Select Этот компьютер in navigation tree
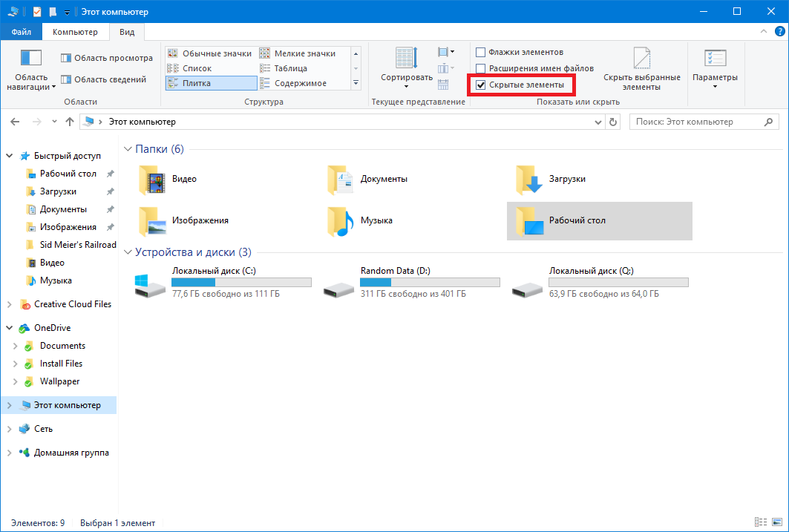 pos(59,405)
